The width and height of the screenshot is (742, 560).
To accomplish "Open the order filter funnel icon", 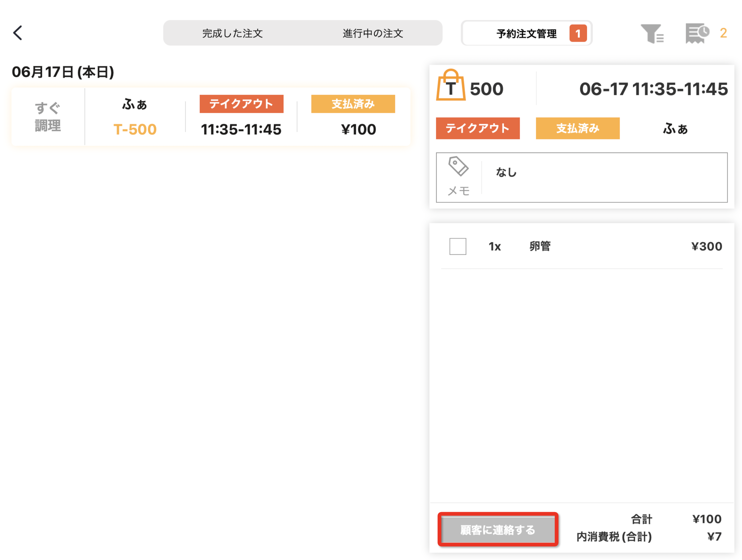I will (652, 33).
